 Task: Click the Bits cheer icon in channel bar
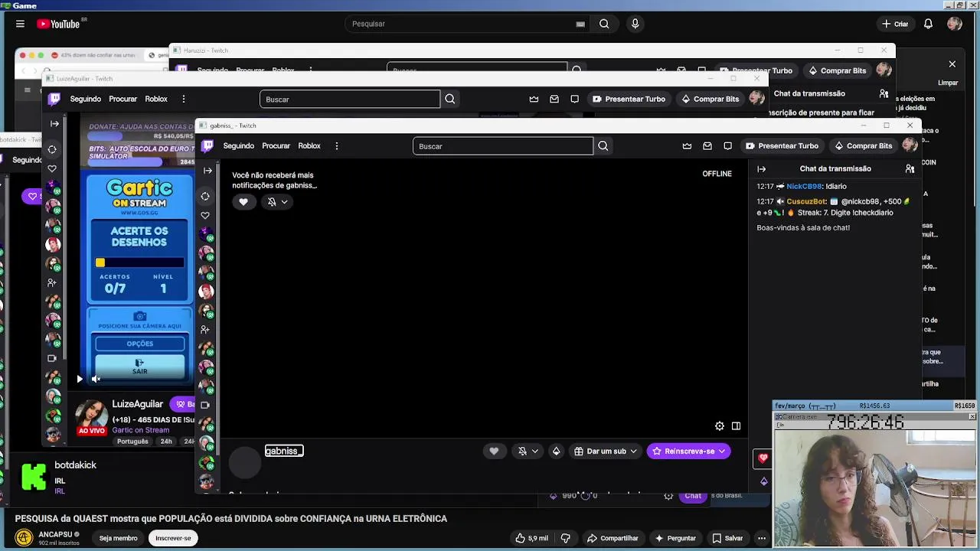tap(556, 452)
